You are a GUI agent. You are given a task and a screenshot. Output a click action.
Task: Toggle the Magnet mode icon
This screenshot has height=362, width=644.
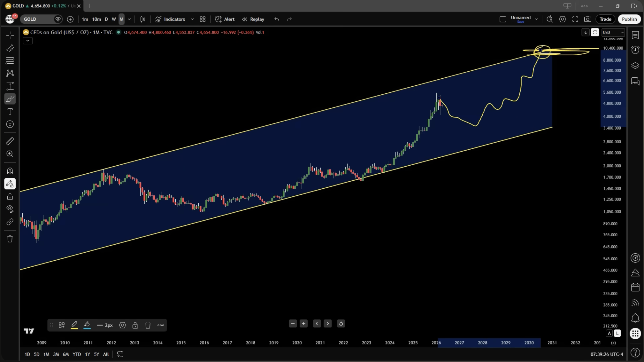tap(10, 171)
